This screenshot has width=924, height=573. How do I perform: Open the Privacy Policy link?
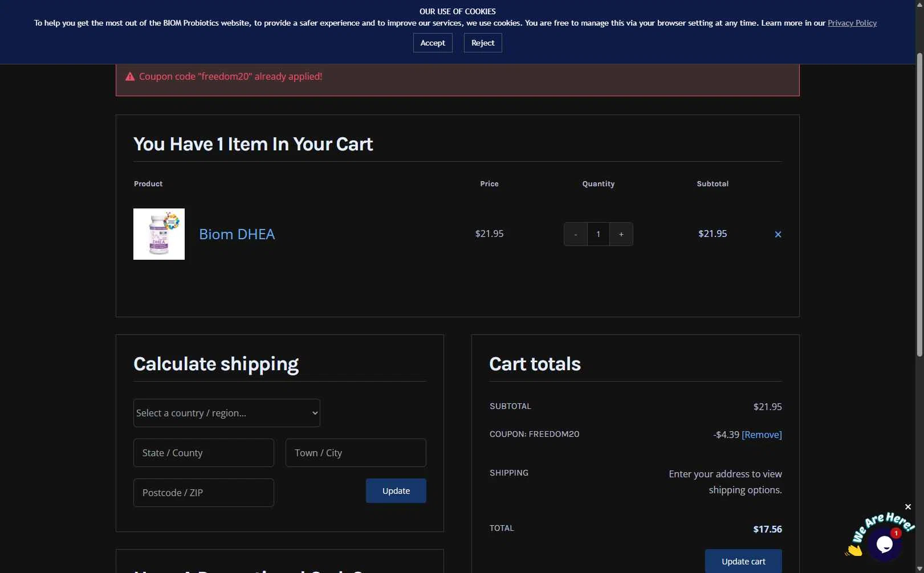pyautogui.click(x=852, y=23)
